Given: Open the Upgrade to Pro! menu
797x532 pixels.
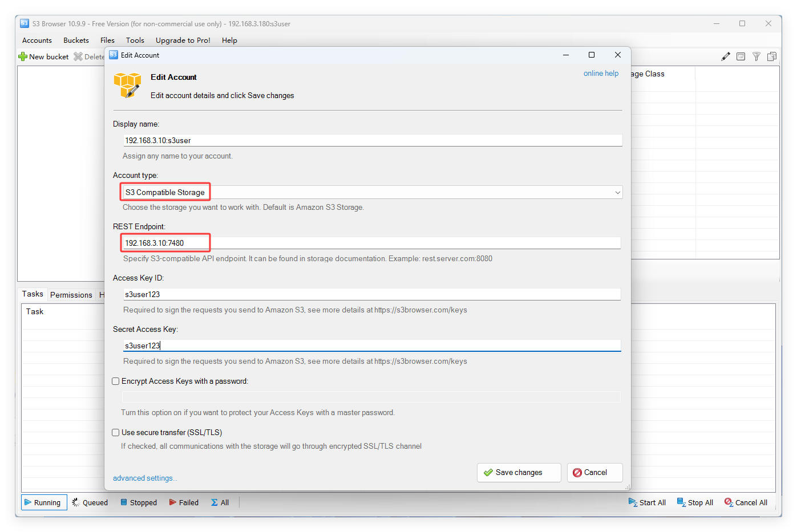Looking at the screenshot, I should (183, 40).
